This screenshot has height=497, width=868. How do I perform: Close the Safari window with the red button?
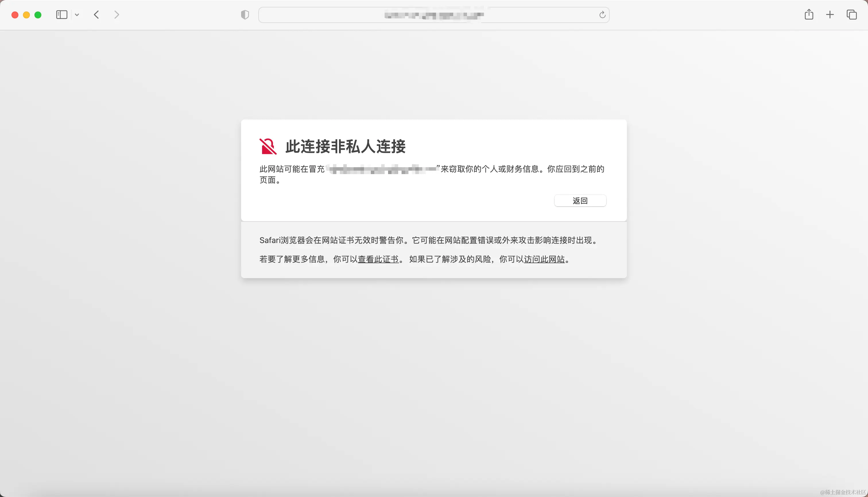15,15
